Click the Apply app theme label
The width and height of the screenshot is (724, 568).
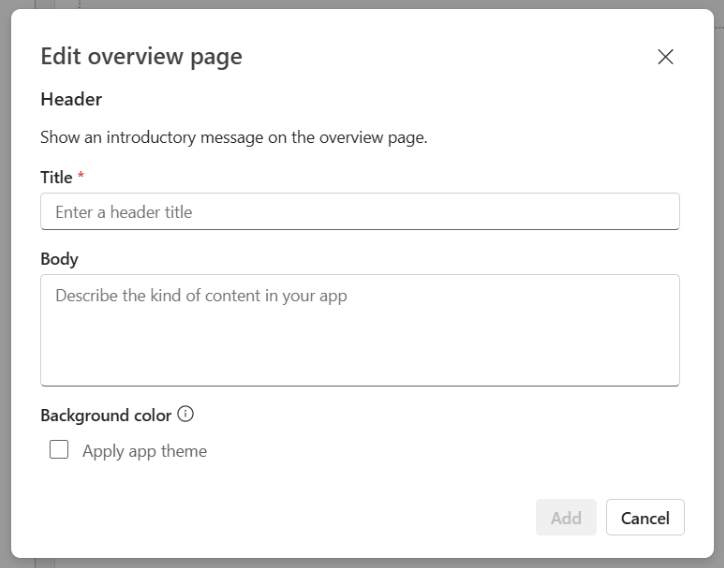(x=145, y=451)
